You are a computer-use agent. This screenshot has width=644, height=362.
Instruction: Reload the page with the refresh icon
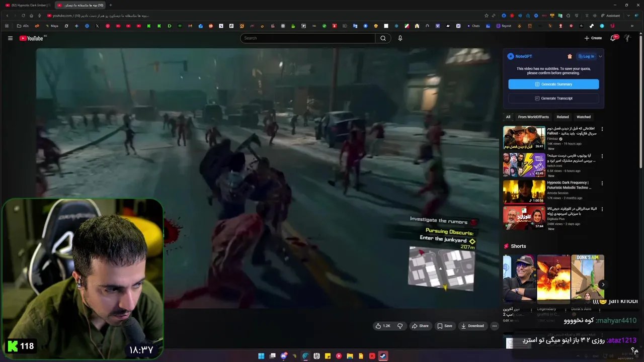(23, 16)
